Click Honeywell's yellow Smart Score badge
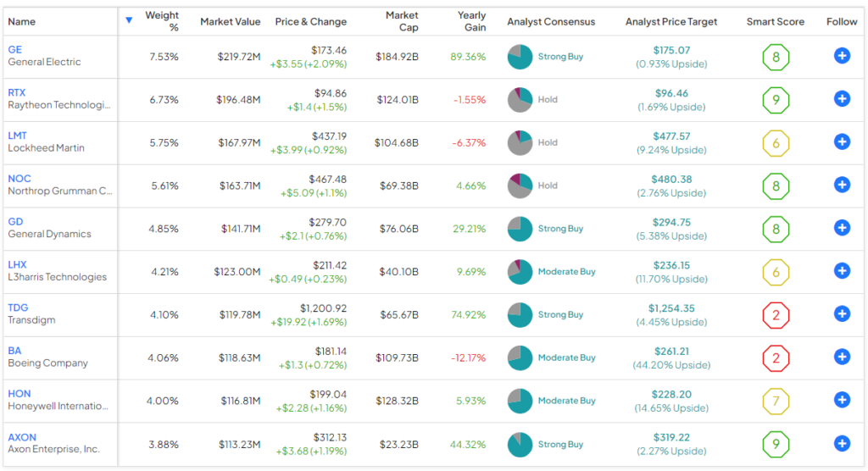This screenshot has height=471, width=868. [x=776, y=400]
